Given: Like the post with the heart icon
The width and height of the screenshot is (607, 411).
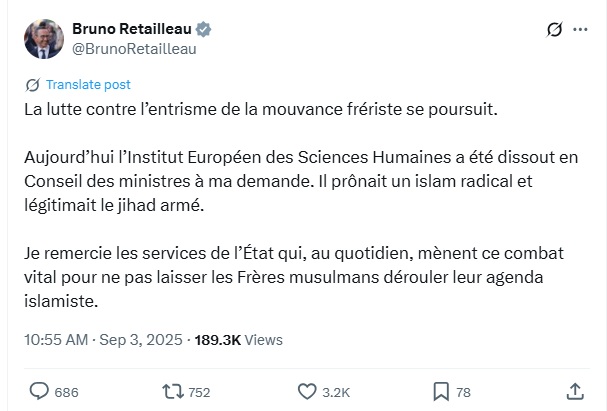Looking at the screenshot, I should pos(309,390).
